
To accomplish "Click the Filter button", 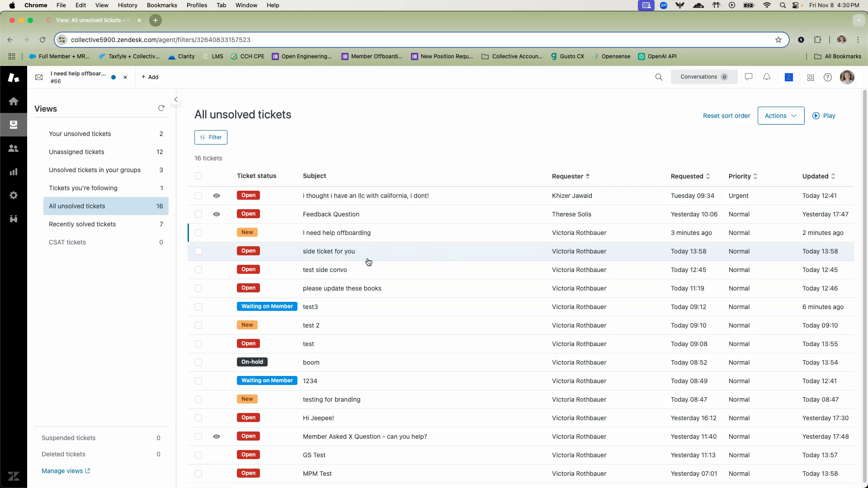I will coord(211,137).
